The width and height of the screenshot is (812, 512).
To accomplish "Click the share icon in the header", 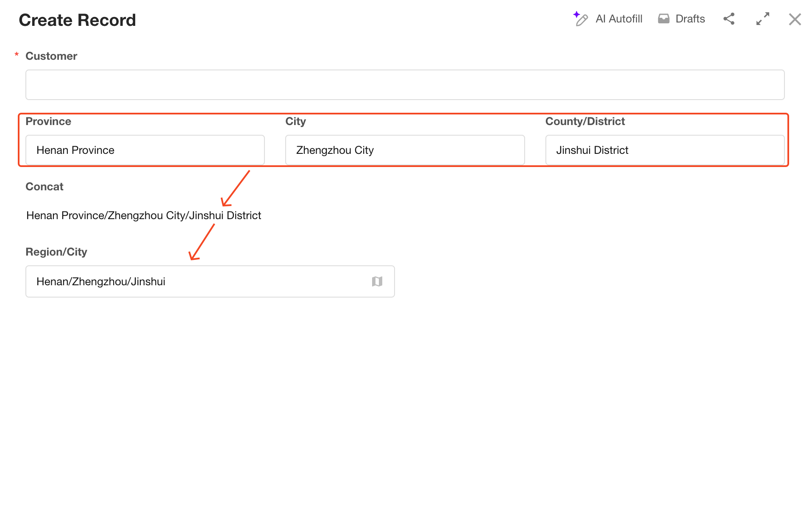I will 729,19.
